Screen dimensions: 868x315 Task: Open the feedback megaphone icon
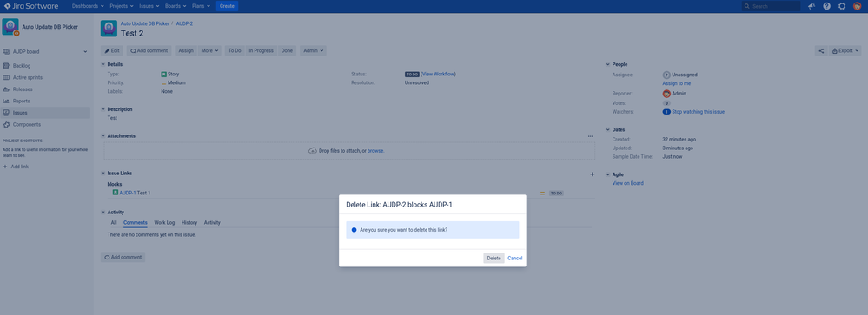coord(812,6)
